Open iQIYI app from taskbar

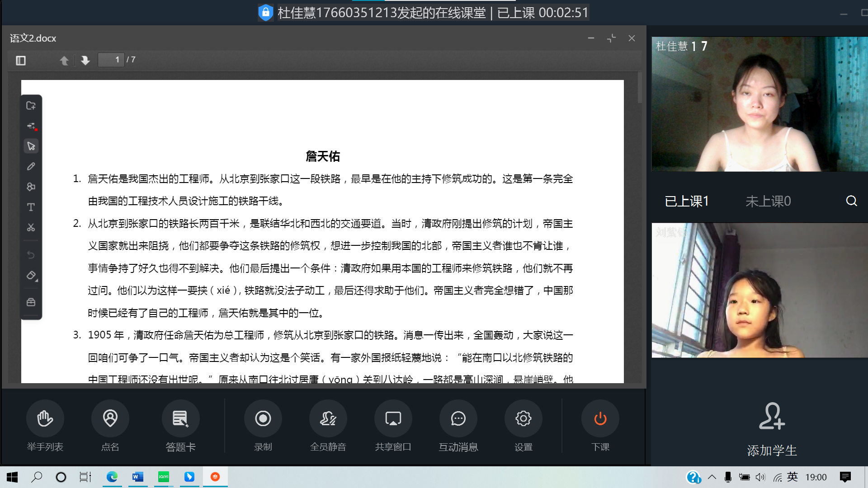point(163,477)
